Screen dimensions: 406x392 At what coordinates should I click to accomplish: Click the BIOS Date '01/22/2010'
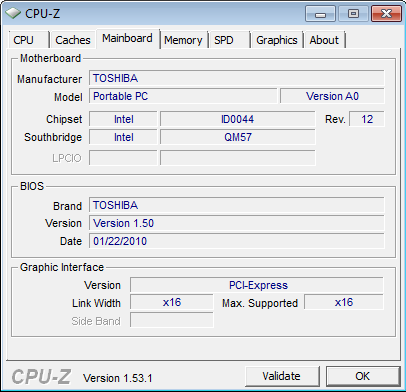tap(237, 241)
